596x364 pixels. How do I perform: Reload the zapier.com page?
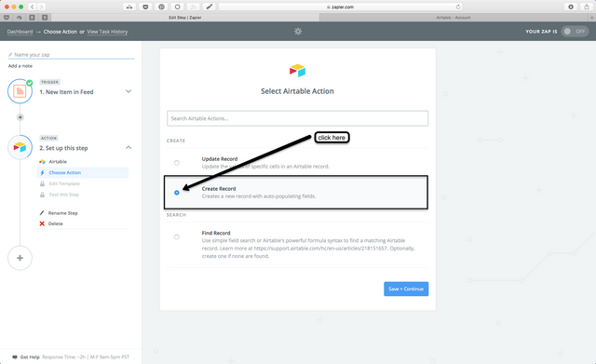tap(458, 7)
